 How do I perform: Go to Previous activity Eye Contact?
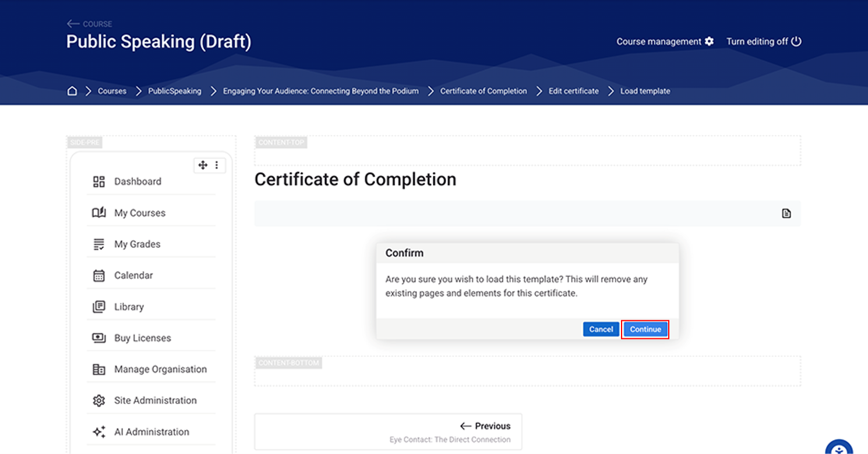click(x=388, y=432)
